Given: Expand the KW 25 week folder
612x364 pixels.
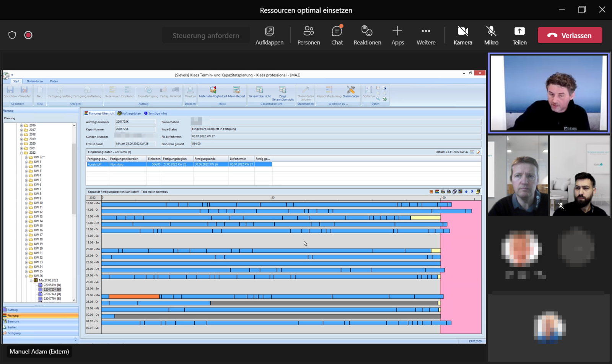Looking at the screenshot, I should tap(26, 271).
